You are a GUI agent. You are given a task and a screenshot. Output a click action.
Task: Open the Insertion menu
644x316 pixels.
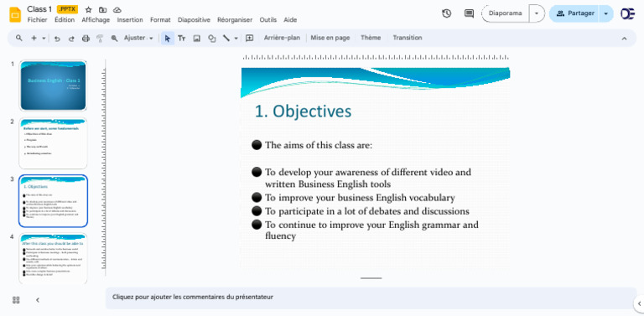130,20
